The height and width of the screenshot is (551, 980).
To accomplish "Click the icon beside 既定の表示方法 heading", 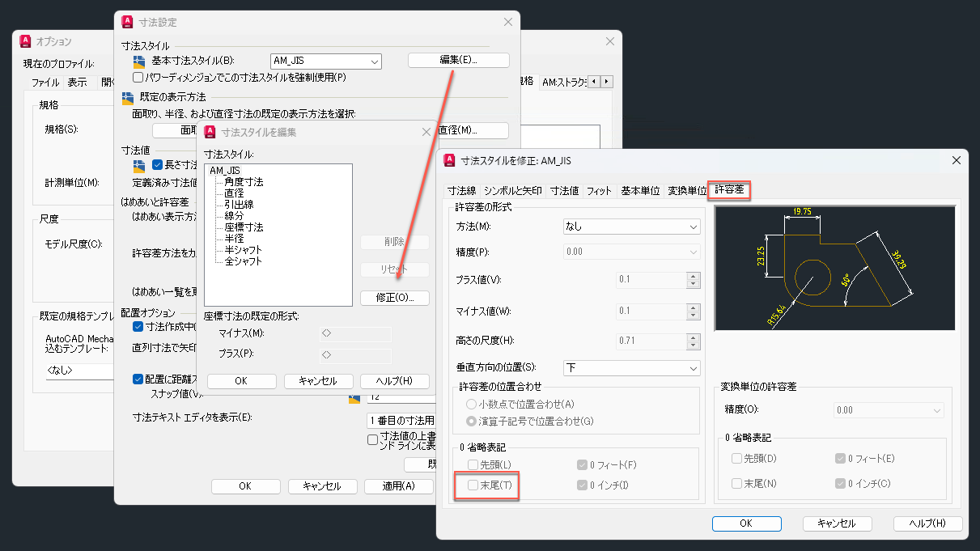I will [x=127, y=98].
